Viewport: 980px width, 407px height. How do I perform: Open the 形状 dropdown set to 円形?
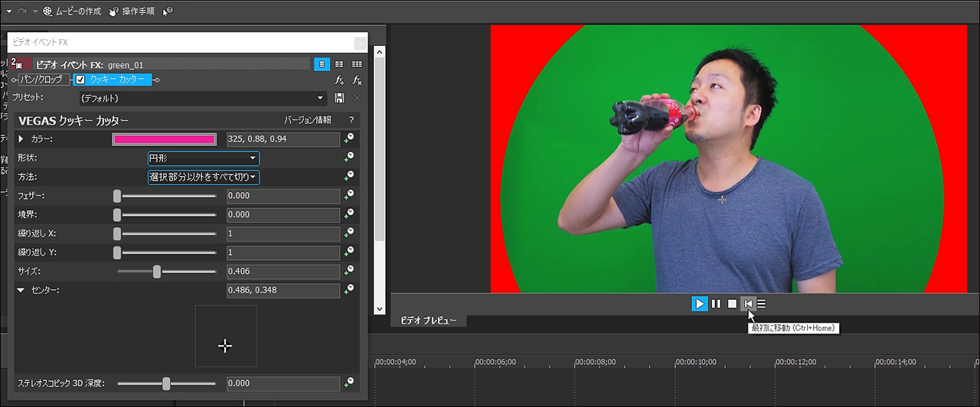point(204,158)
